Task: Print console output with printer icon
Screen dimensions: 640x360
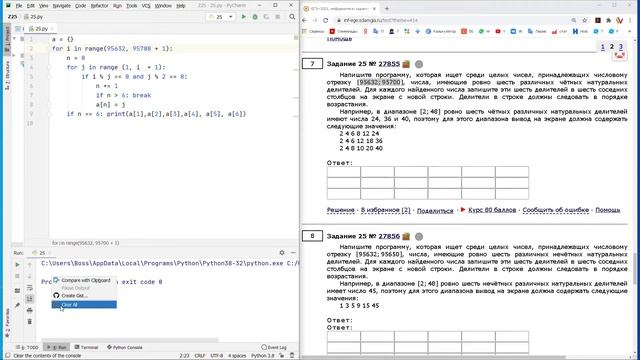Action: coord(29,311)
